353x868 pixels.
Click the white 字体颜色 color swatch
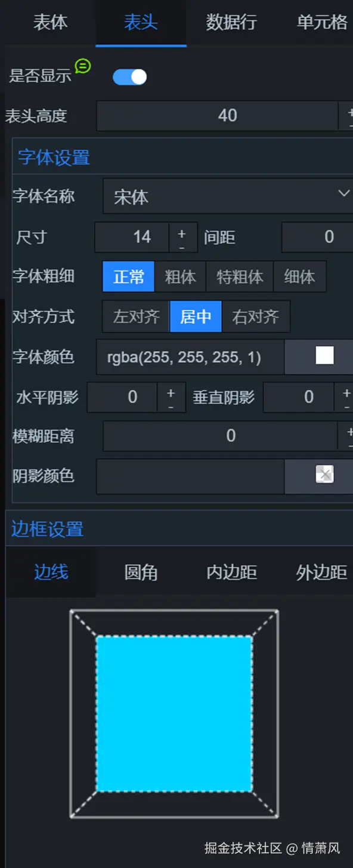point(324,356)
